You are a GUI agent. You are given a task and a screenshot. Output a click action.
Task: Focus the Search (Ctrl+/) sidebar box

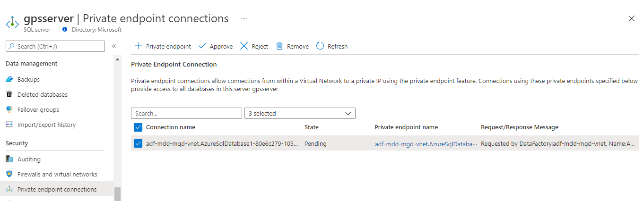55,46
